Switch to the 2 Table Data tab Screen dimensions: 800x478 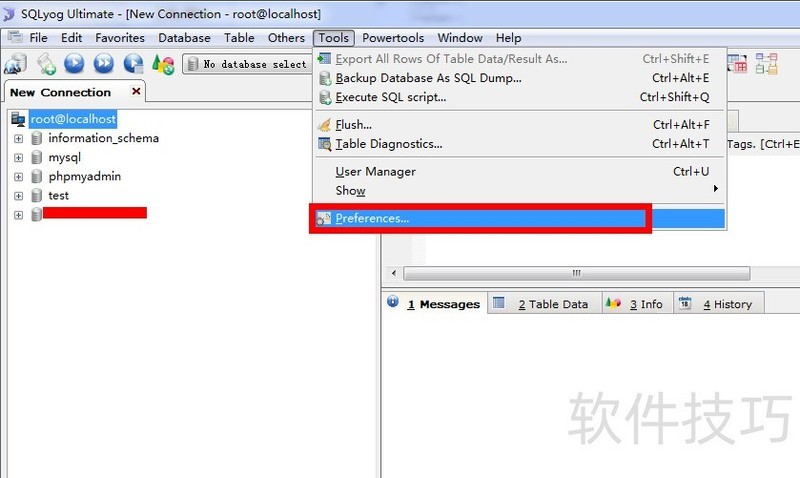coord(544,304)
